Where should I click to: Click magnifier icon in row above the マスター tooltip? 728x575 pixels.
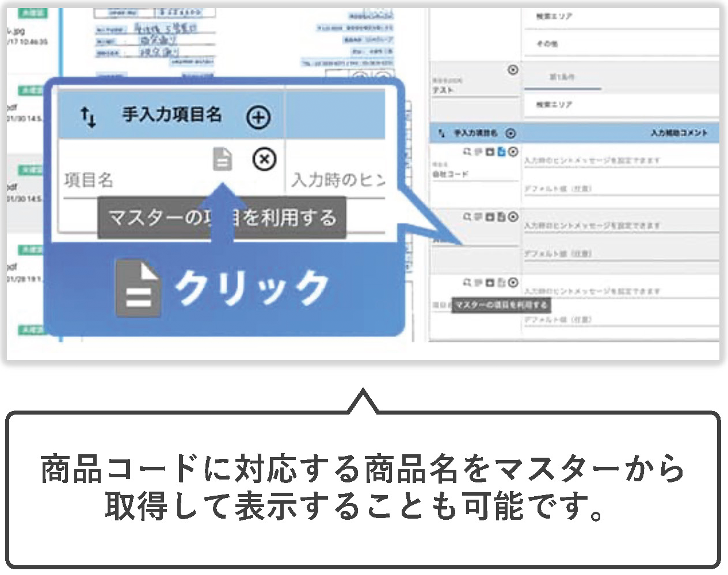tap(467, 283)
